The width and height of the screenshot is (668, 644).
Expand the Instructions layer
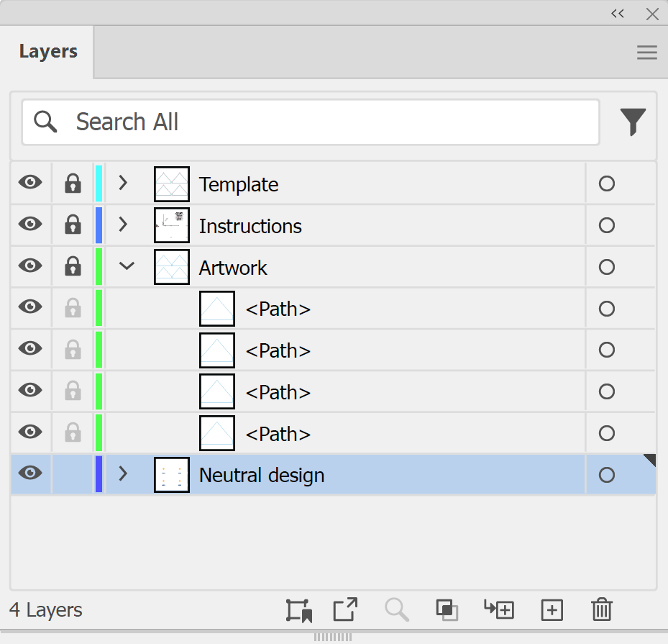pos(123,225)
